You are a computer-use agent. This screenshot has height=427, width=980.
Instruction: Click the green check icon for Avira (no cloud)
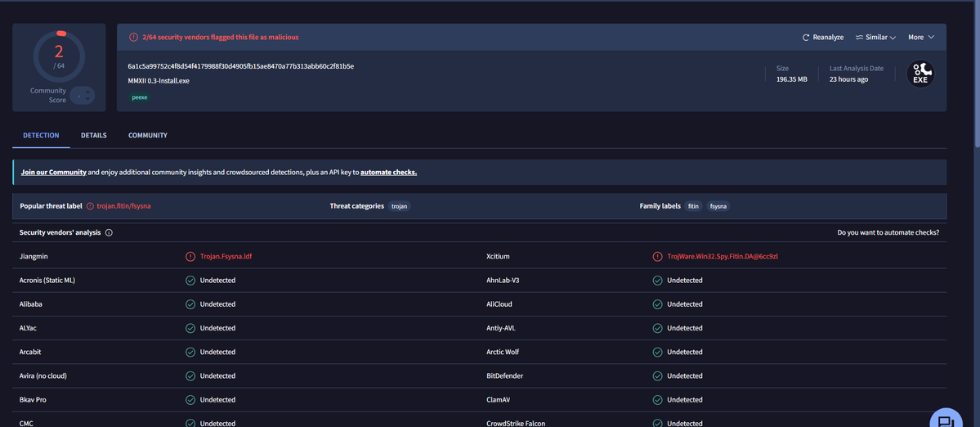click(x=190, y=375)
